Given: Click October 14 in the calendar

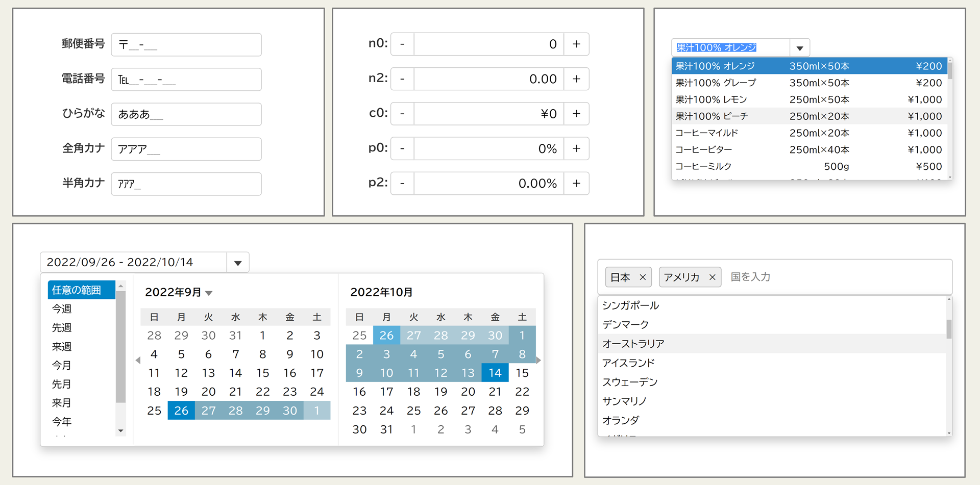Looking at the screenshot, I should tap(495, 373).
